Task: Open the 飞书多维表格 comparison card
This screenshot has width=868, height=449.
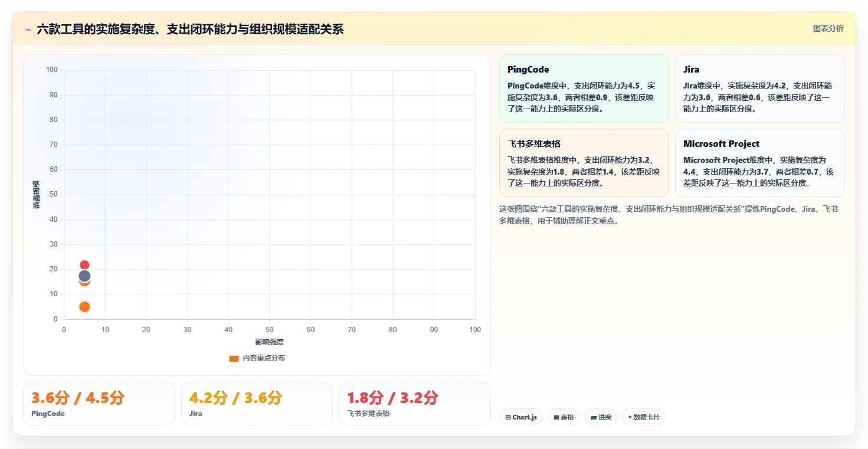Action: click(584, 163)
